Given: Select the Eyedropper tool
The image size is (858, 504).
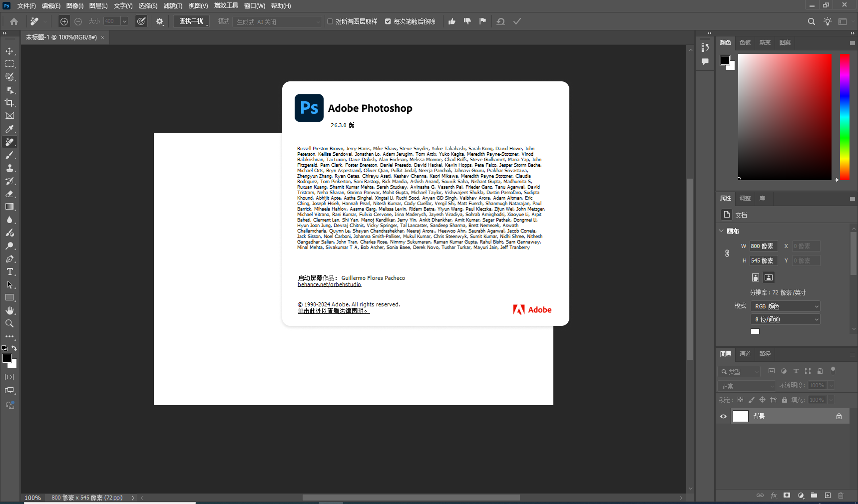Looking at the screenshot, I should coord(9,129).
